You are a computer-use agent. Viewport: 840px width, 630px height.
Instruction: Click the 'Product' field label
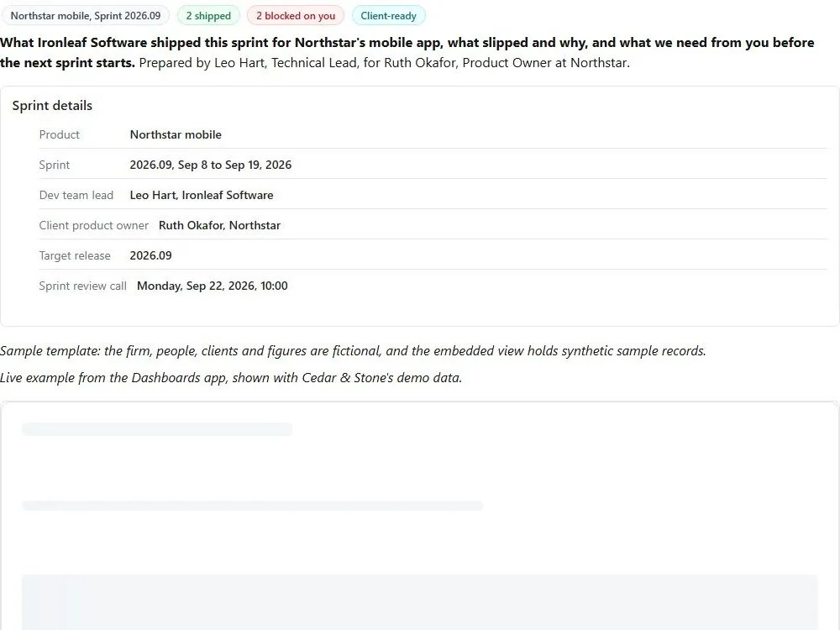[59, 134]
